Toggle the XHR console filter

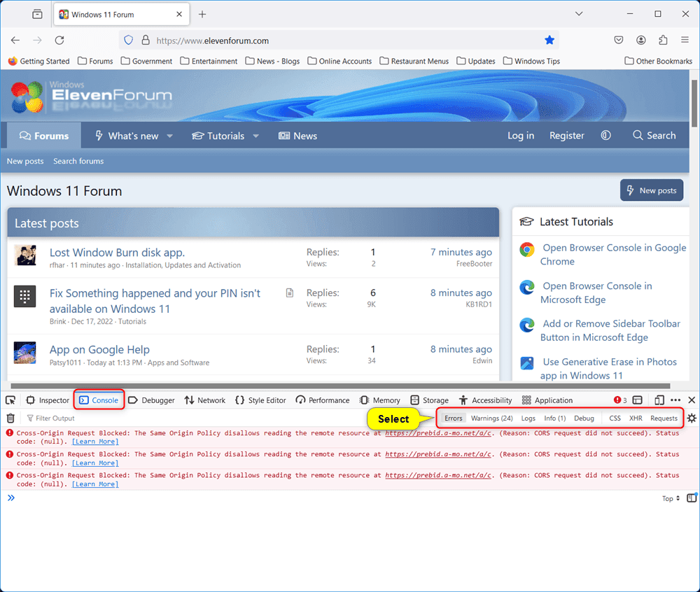click(636, 418)
